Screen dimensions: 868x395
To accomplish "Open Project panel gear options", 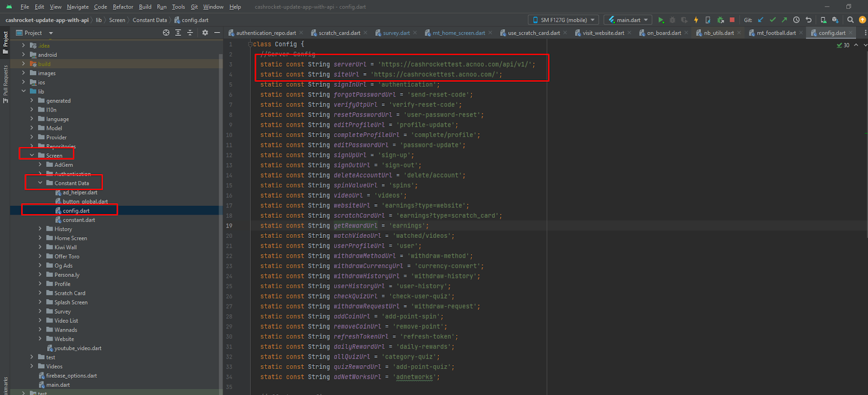I will click(205, 33).
